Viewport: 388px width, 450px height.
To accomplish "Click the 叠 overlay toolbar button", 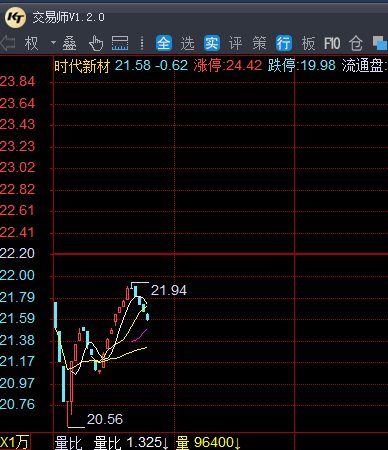I will tap(69, 44).
